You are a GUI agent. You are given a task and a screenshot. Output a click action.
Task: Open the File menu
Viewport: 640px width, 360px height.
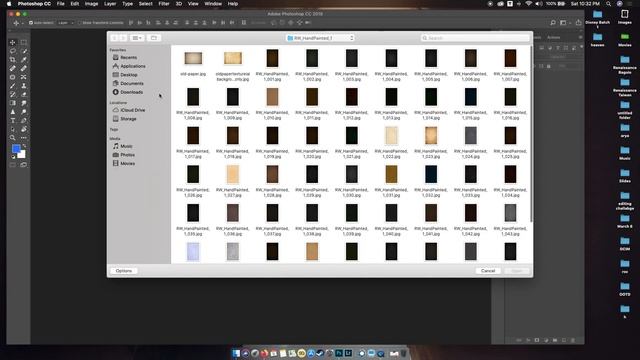(x=60, y=4)
